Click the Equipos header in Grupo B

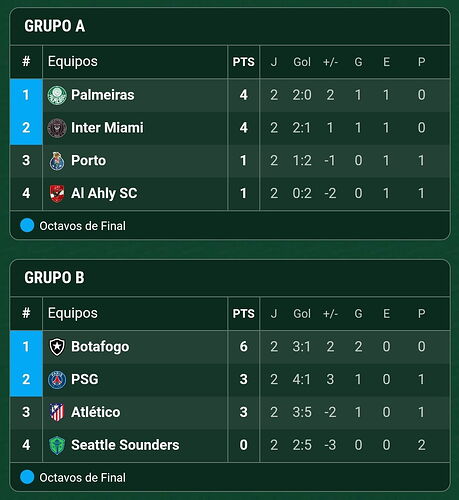[73, 314]
